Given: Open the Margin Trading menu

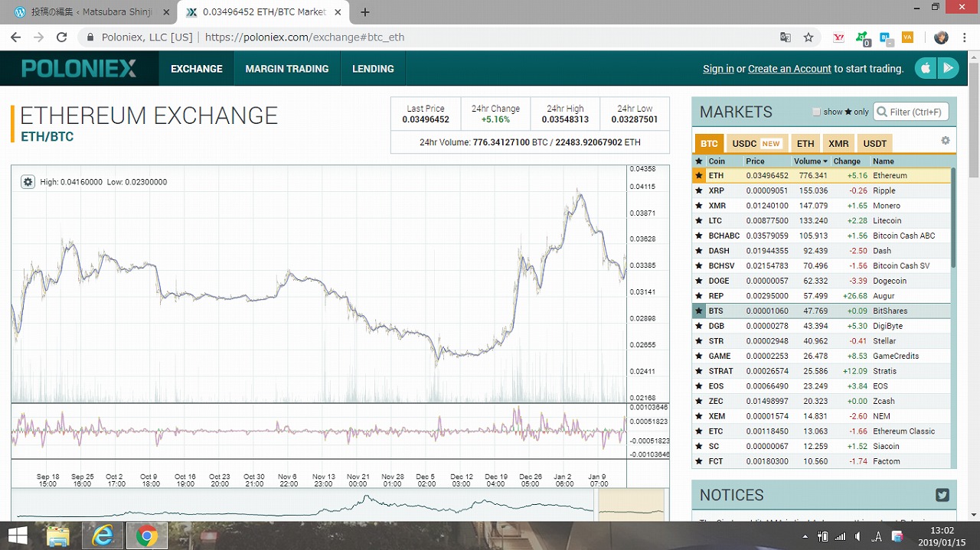Looking at the screenshot, I should (x=286, y=69).
